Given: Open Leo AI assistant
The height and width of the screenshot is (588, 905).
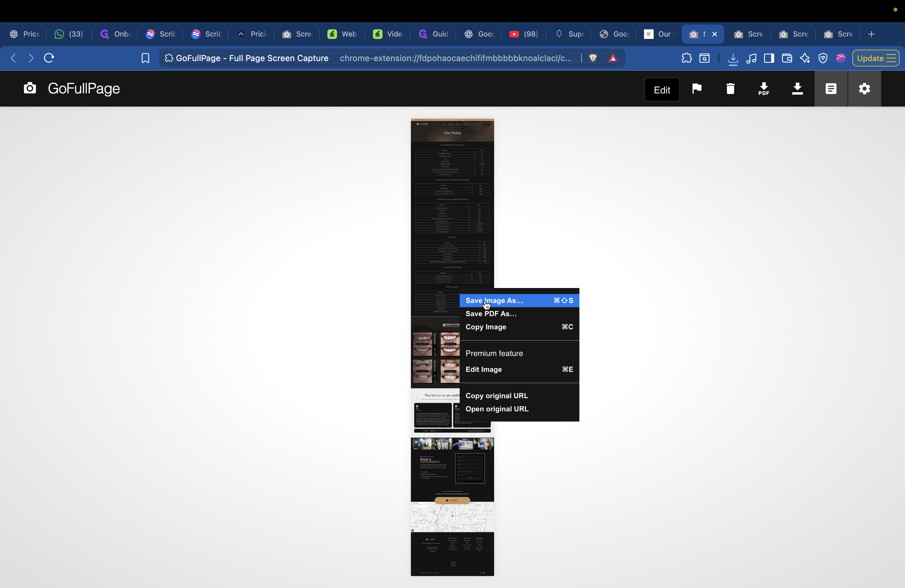Looking at the screenshot, I should click(x=805, y=58).
